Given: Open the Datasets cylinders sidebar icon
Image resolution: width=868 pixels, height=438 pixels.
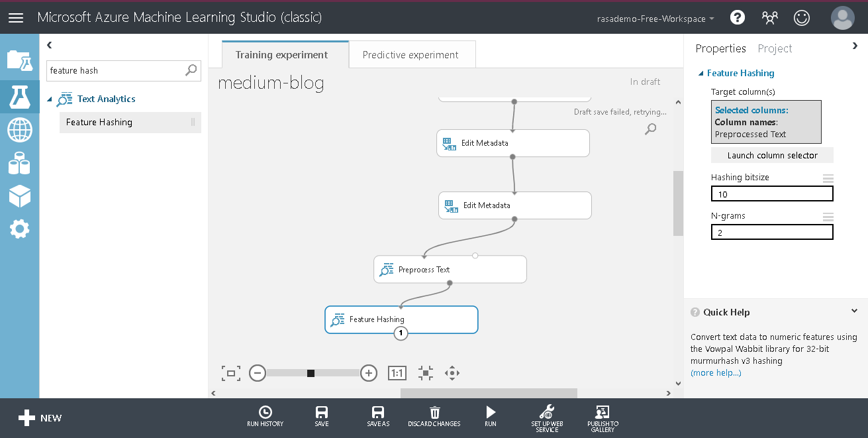Looking at the screenshot, I should [19, 163].
